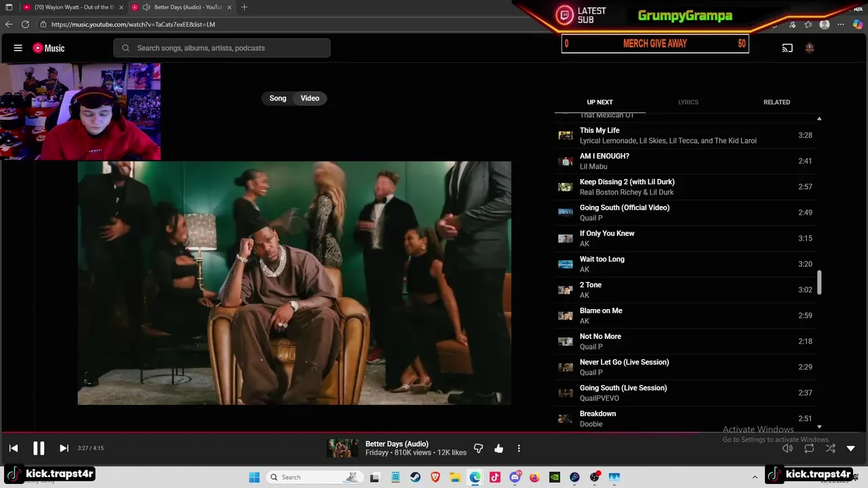Switch player to Song mode
The height and width of the screenshot is (488, 868).
click(278, 98)
